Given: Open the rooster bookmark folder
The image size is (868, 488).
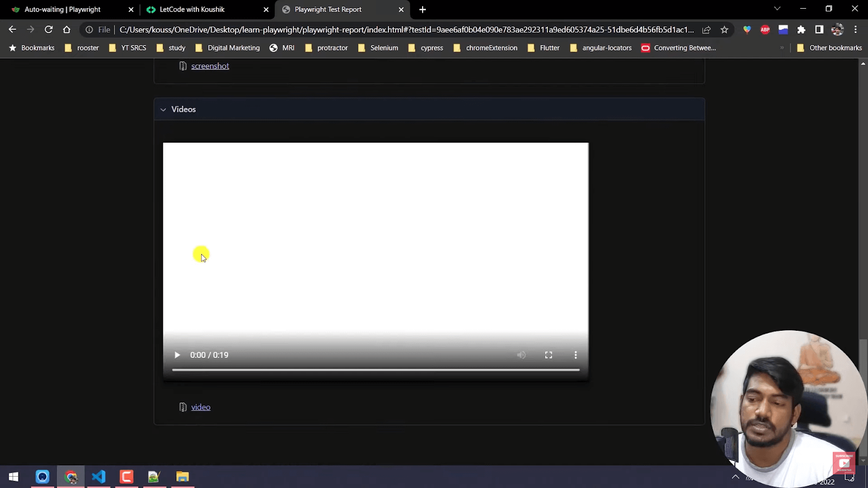Looking at the screenshot, I should [82, 48].
